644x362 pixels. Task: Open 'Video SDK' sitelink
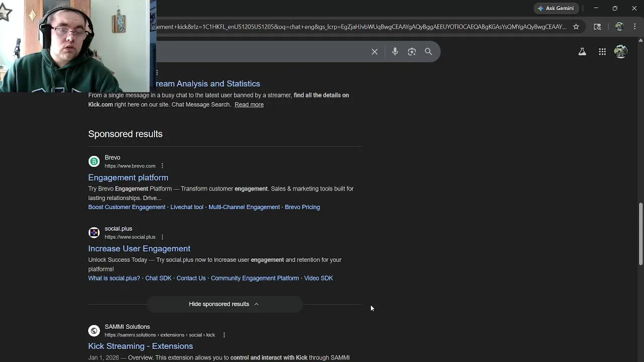click(x=318, y=278)
